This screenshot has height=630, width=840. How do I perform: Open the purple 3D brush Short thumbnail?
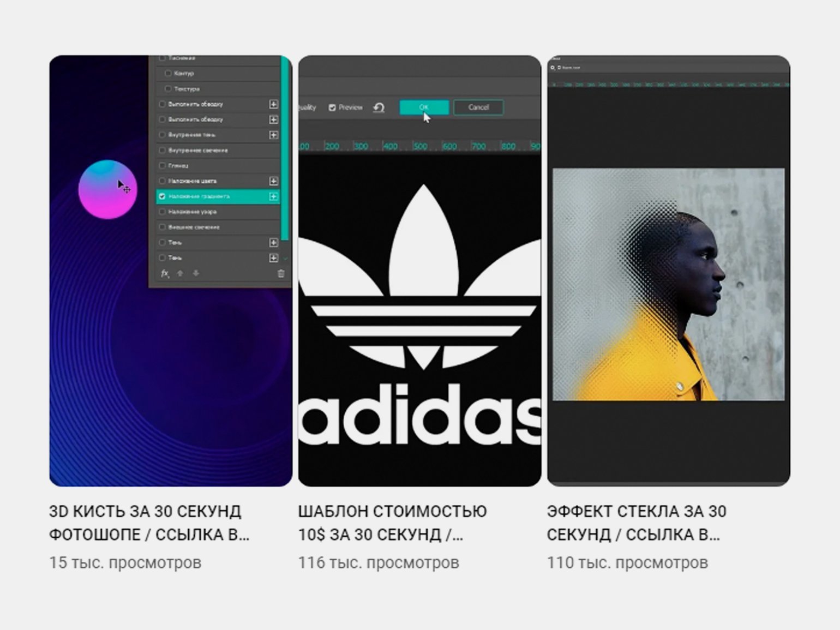(x=171, y=271)
